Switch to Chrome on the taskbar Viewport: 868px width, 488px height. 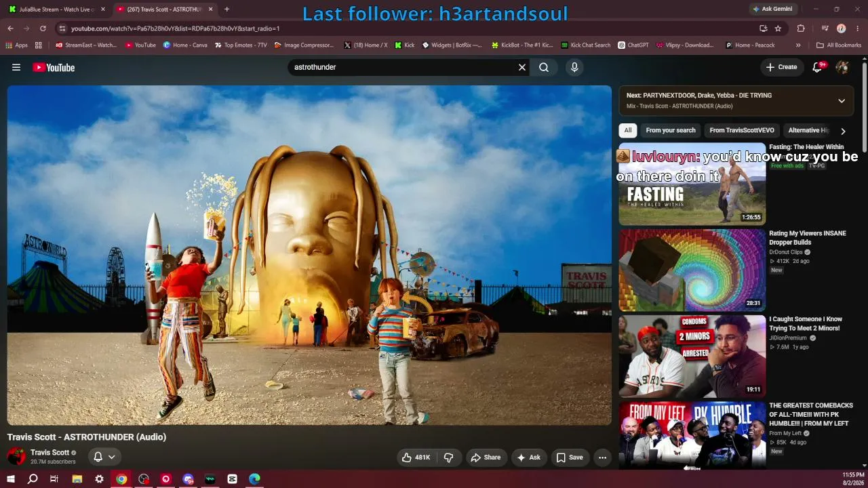click(121, 479)
